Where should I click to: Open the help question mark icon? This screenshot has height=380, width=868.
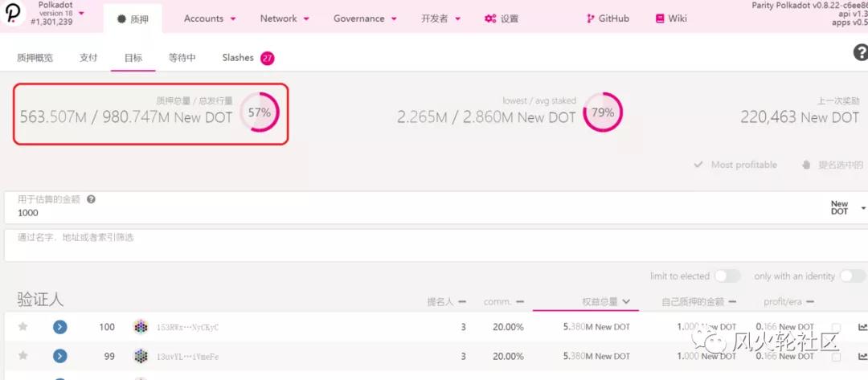[859, 53]
